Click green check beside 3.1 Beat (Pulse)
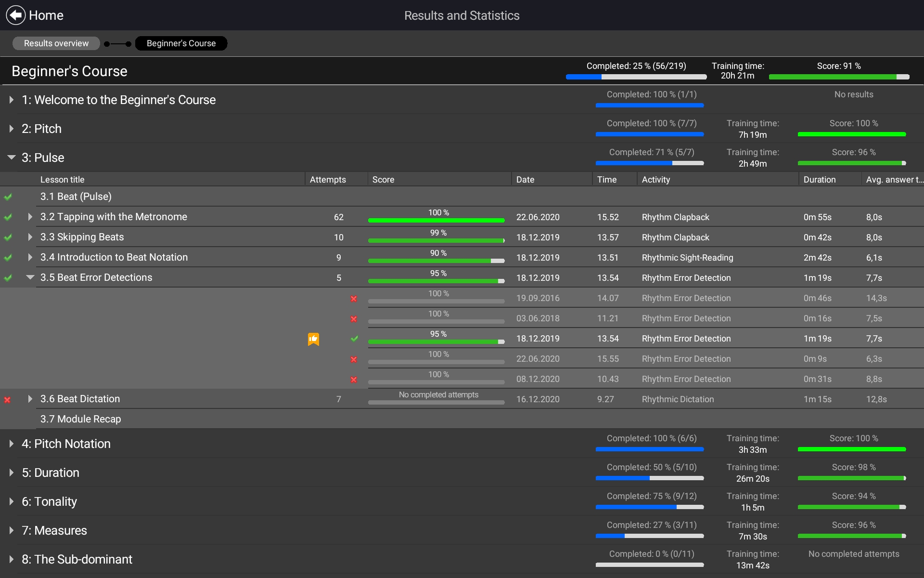This screenshot has width=924, height=578. 8,197
